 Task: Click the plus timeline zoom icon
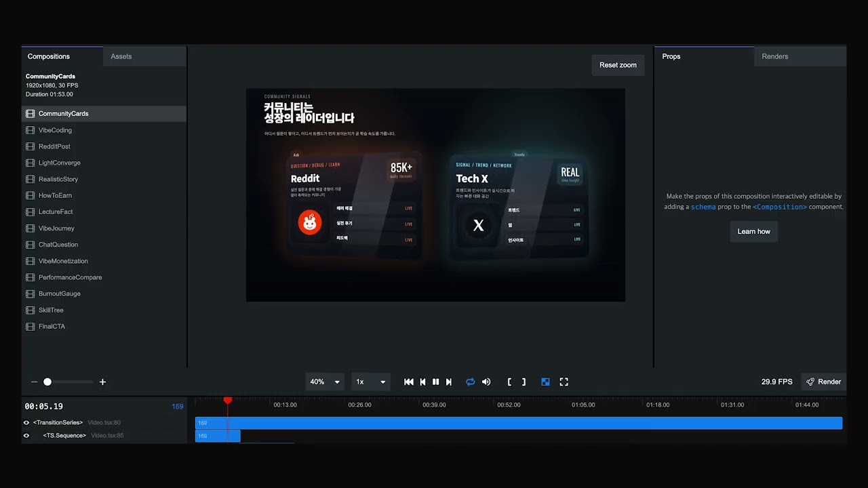[x=102, y=382]
